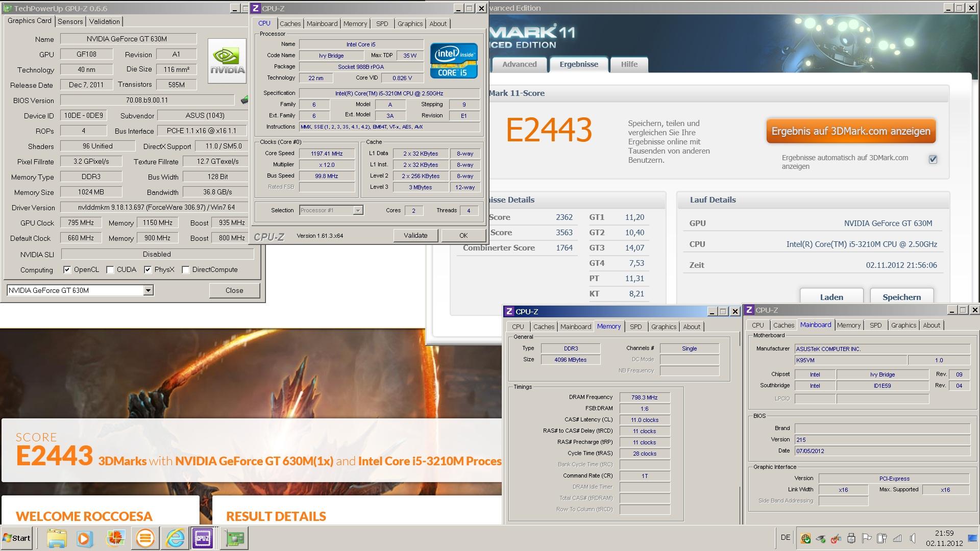Click the Speichern button in 3DMark
Viewport: 980px width, 551px height.
pos(901,296)
